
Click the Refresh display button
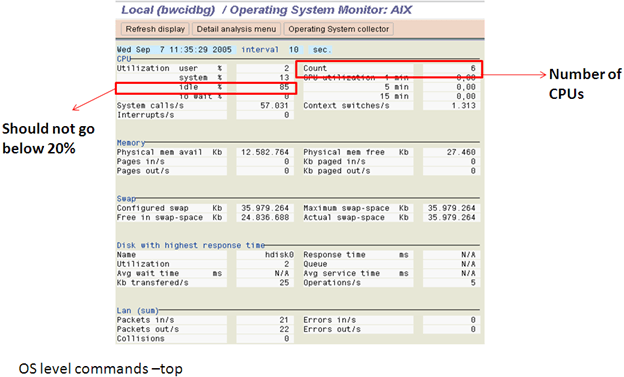[x=155, y=29]
